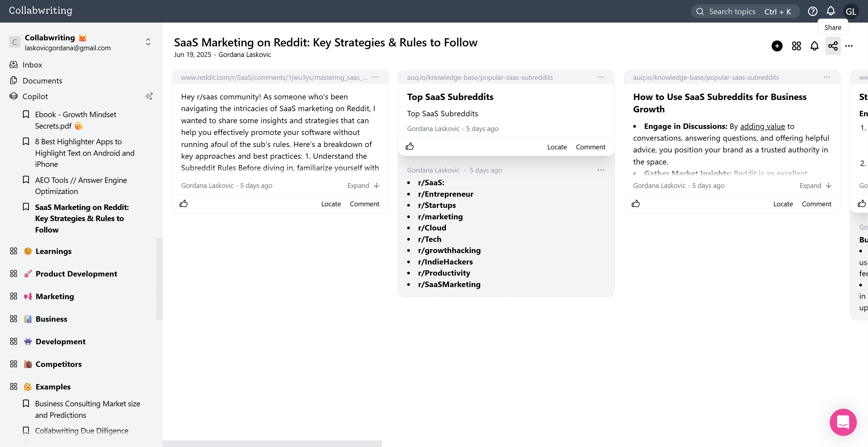Click the Learnings grid icon

click(x=14, y=251)
